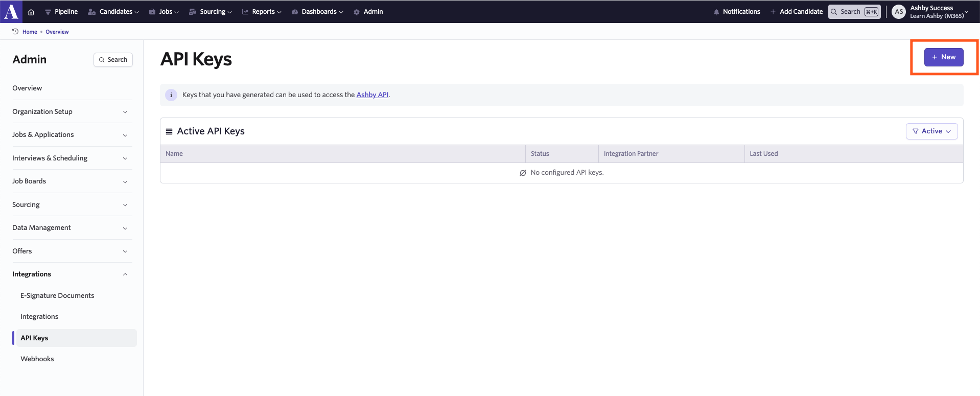Viewport: 980px width, 396px height.
Task: Click the Notifications bell icon
Action: pos(716,12)
